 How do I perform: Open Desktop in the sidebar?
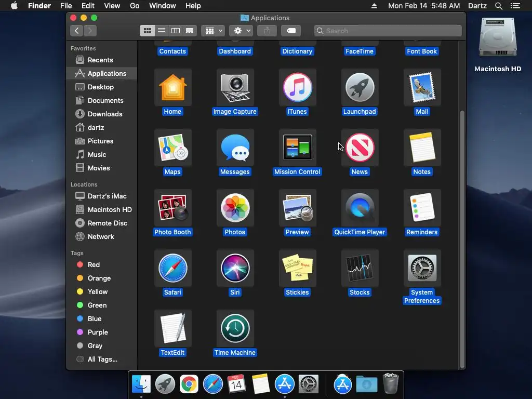[102, 87]
